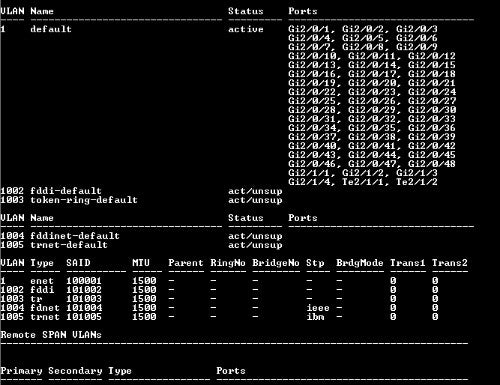The image size is (500, 385).
Task: Click port Gi2/0/48
Action: (432, 164)
